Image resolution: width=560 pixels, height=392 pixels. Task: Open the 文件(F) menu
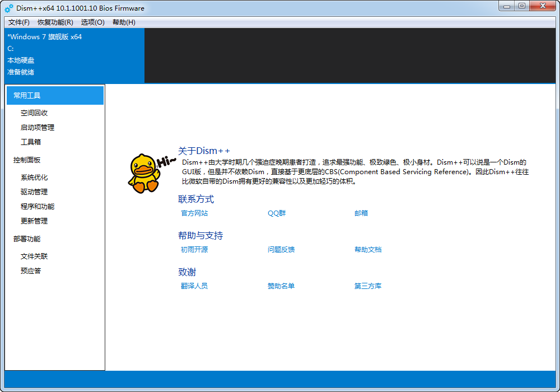pos(19,22)
